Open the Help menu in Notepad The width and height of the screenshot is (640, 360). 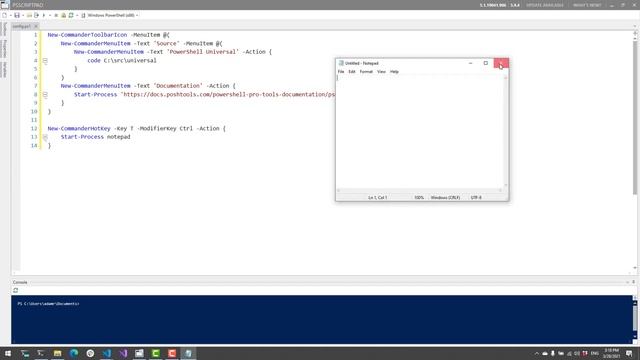click(x=394, y=71)
